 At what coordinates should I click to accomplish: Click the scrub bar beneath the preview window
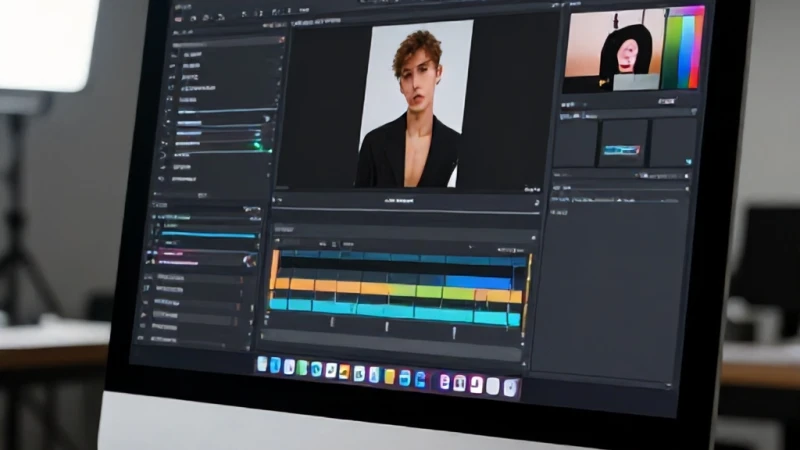click(406, 211)
